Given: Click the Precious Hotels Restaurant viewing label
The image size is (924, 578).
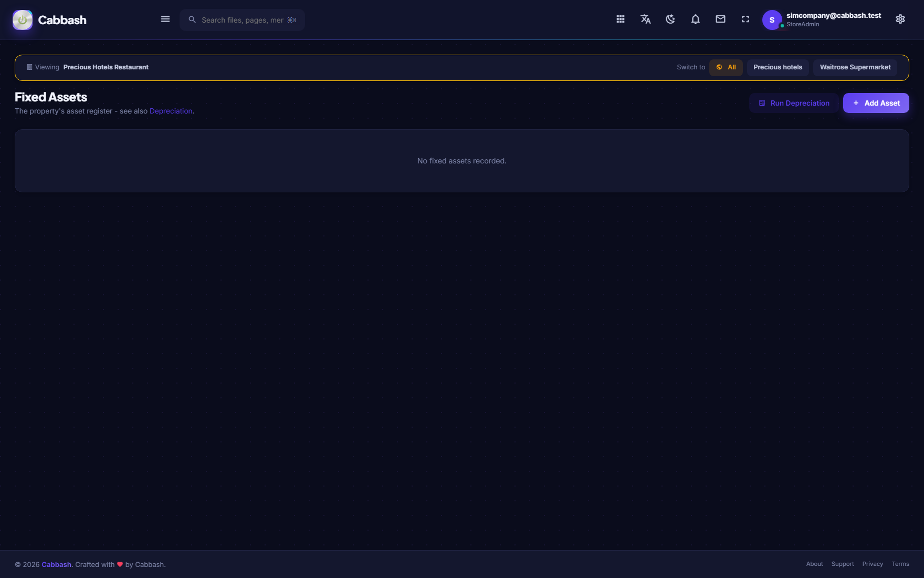Looking at the screenshot, I should click(x=106, y=67).
